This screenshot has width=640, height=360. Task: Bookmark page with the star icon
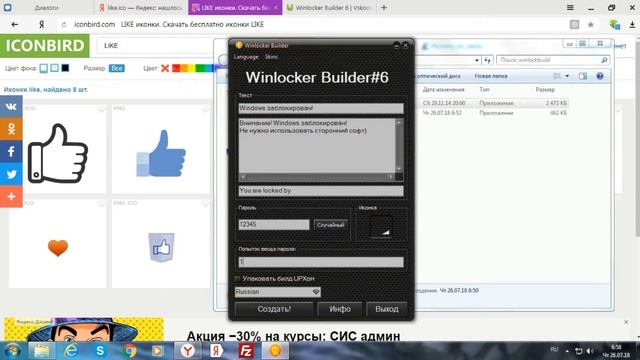[x=591, y=25]
